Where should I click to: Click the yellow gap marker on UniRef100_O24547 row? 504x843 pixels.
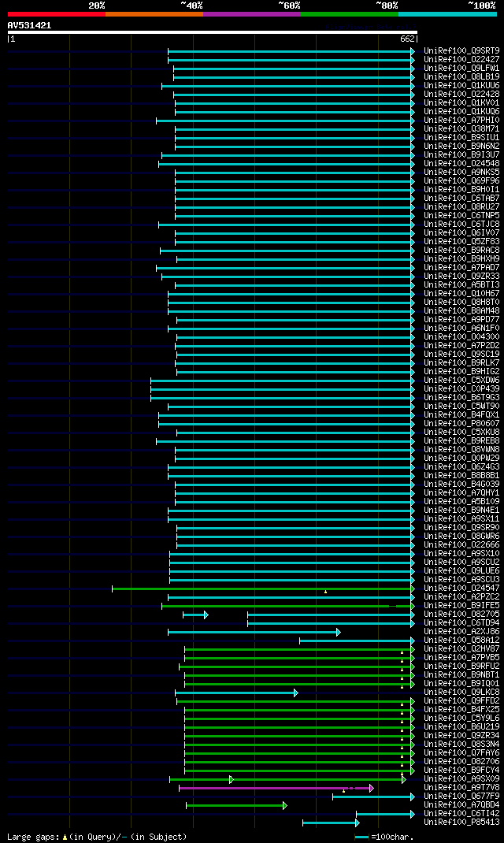pos(325,592)
